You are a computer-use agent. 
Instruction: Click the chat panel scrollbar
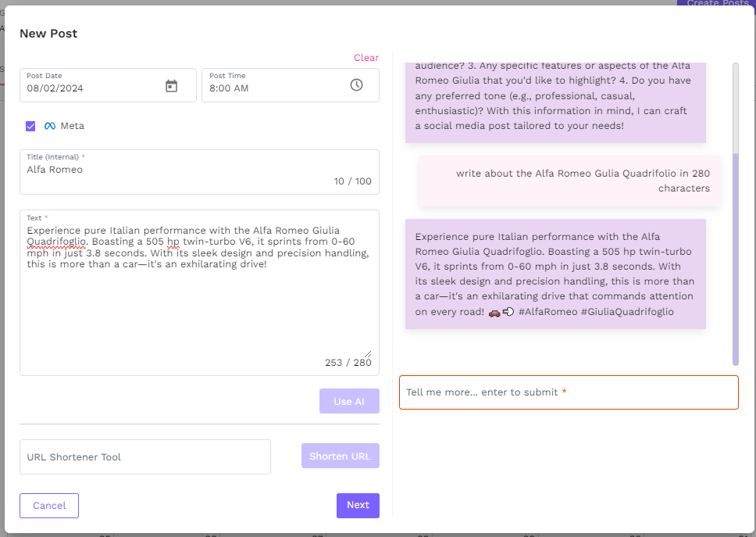click(735, 258)
